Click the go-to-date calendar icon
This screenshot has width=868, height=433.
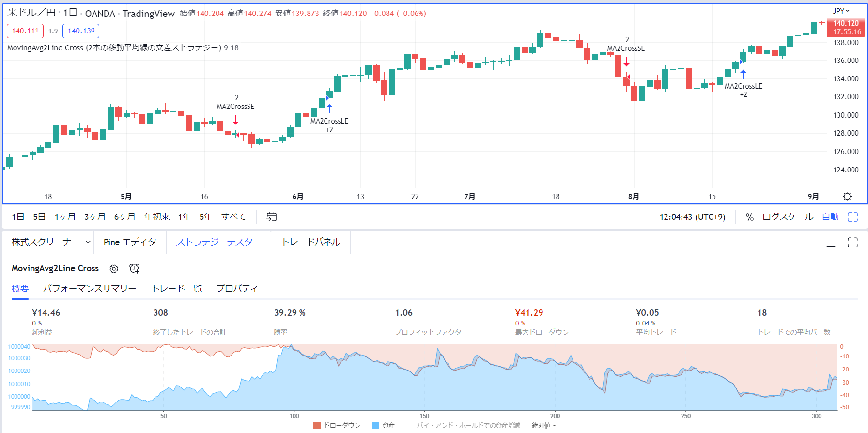[272, 216]
